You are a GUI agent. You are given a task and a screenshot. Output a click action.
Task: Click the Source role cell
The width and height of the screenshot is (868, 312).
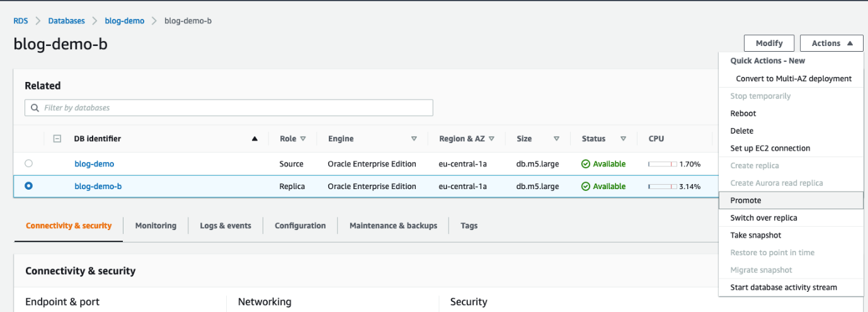pos(292,164)
